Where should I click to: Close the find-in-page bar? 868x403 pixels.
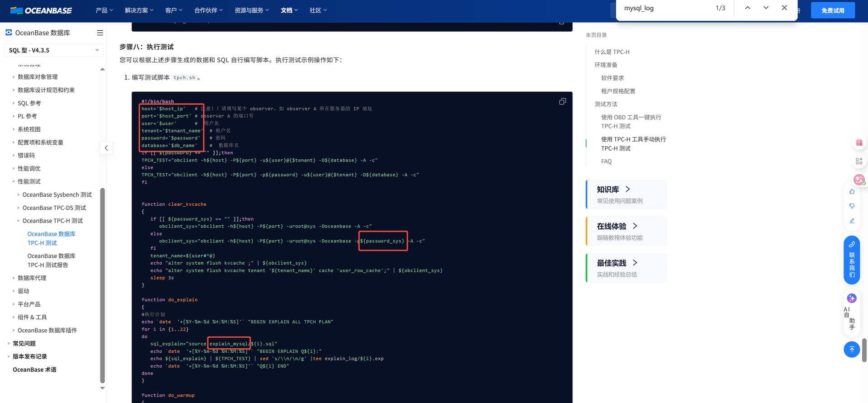[784, 8]
